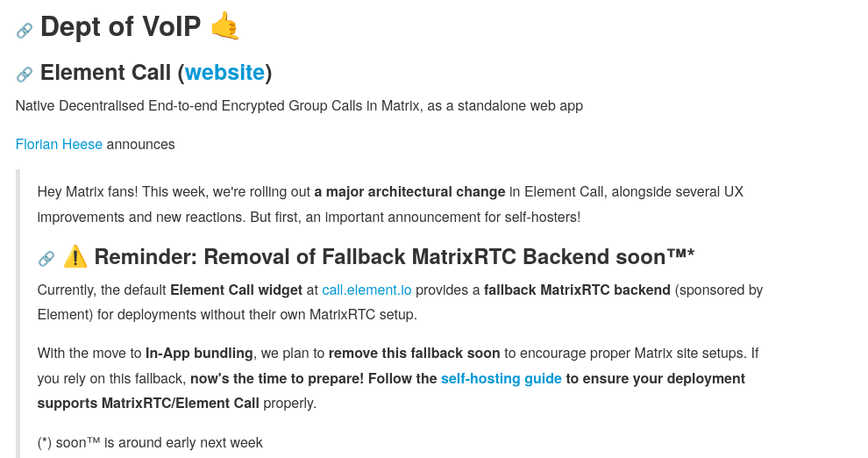This screenshot has height=458, width=868.
Task: Click the bold 'In-App bundling' text
Action: click(199, 354)
